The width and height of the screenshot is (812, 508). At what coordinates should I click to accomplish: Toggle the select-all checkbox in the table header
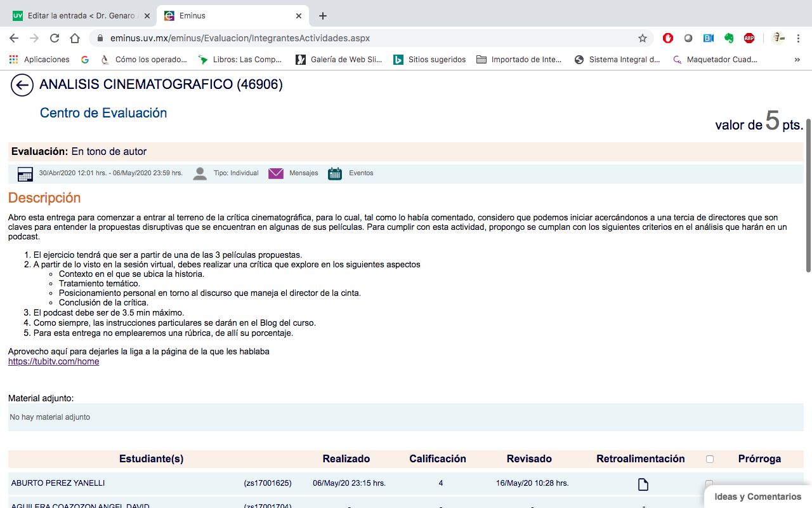tap(710, 459)
